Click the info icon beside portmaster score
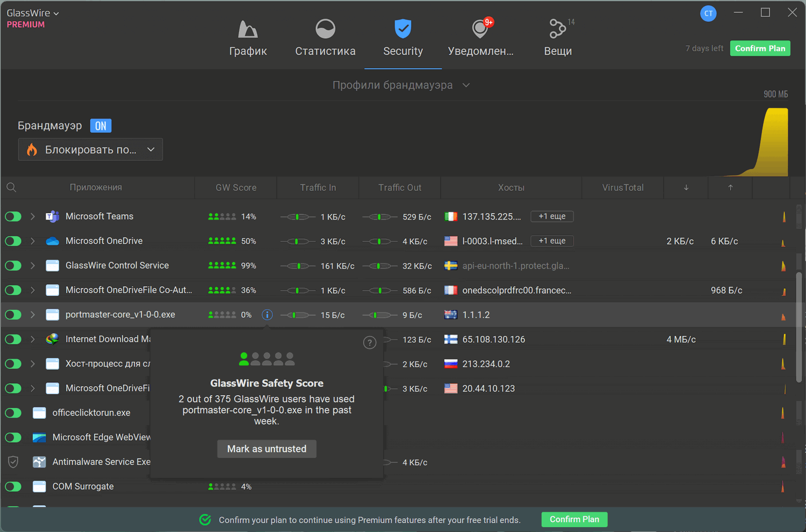Screen dimensions: 806x532 [267, 315]
